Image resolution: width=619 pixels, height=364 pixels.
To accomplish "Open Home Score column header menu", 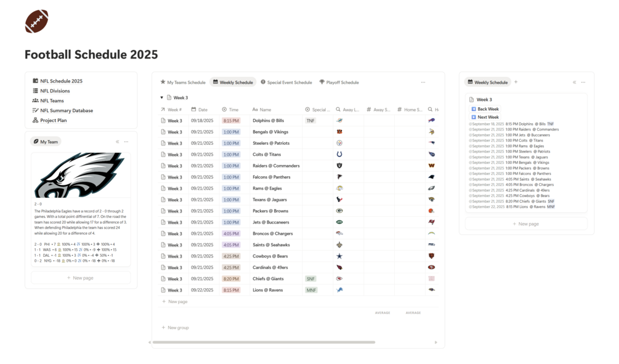I will tap(410, 110).
